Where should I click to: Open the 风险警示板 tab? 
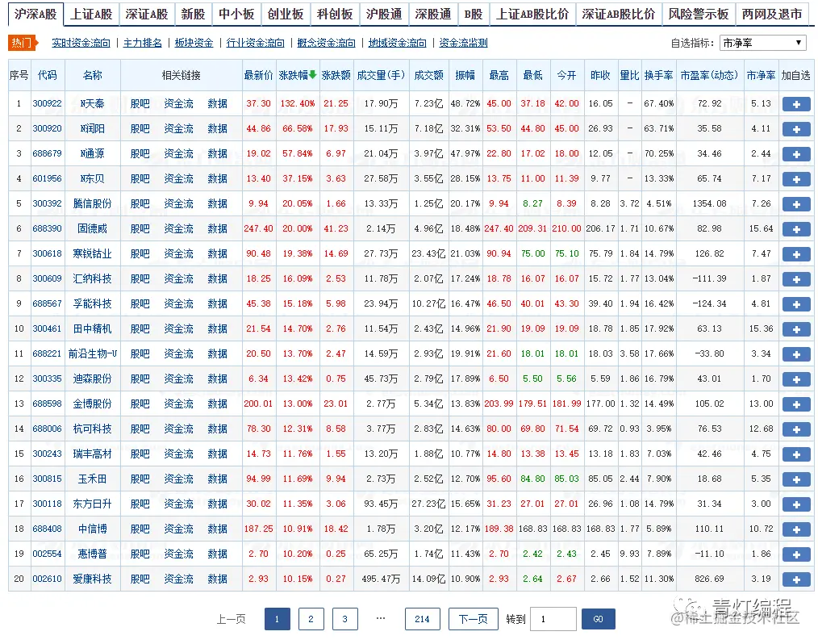[x=697, y=14]
